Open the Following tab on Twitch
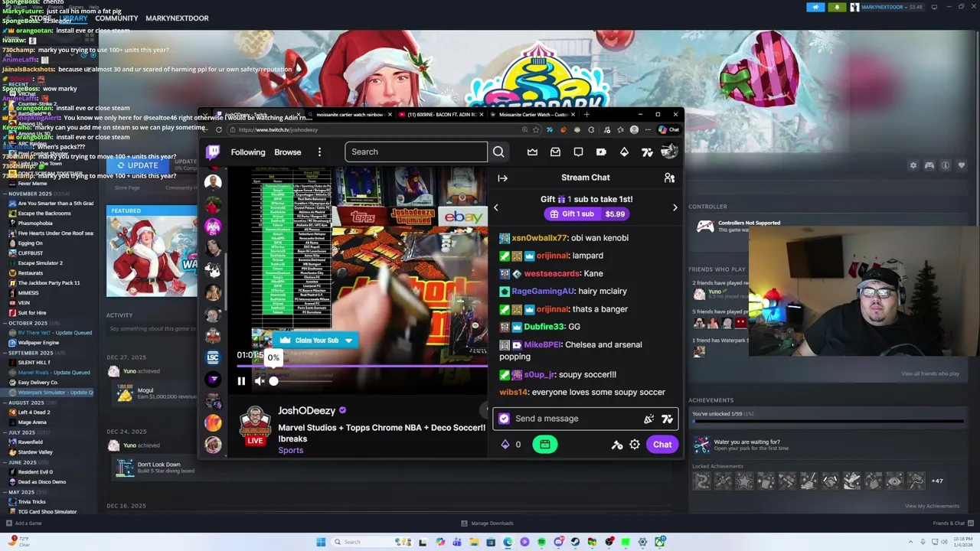The image size is (980, 551). click(x=248, y=152)
